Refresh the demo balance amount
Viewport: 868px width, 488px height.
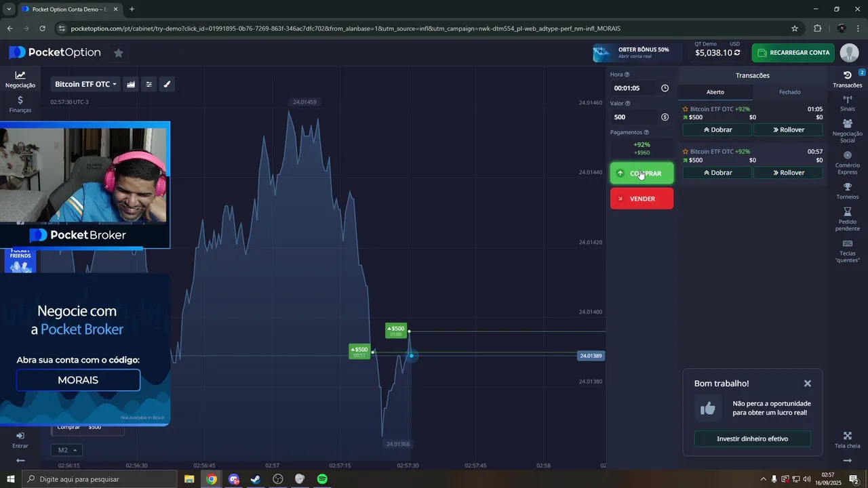pyautogui.click(x=737, y=53)
